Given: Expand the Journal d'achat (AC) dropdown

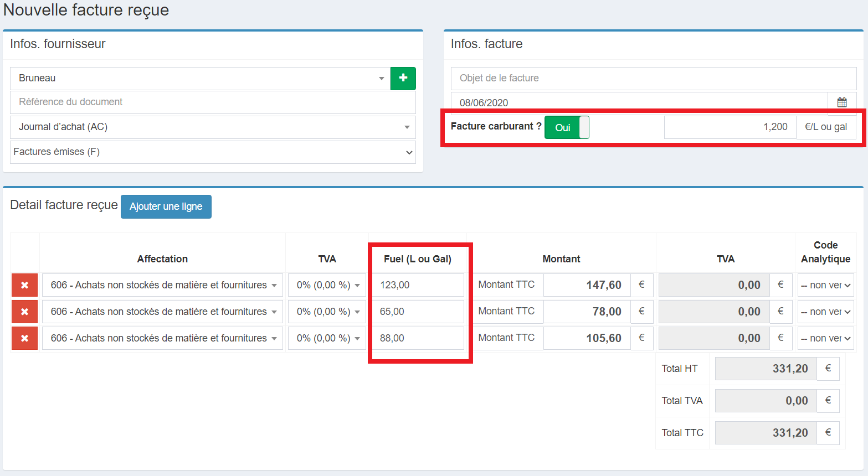Looking at the screenshot, I should [213, 127].
